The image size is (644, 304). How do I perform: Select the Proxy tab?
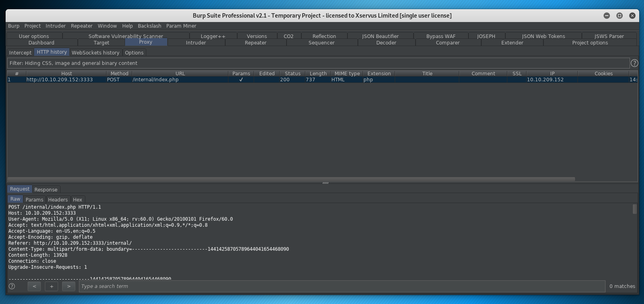[x=145, y=42]
